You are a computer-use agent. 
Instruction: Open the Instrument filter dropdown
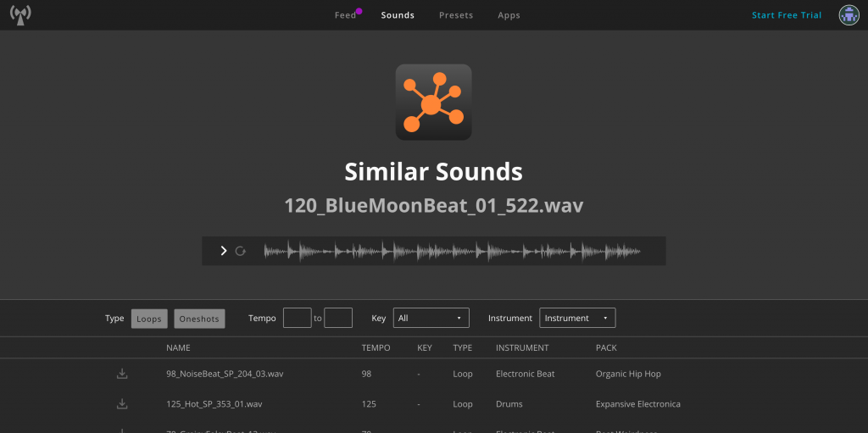point(577,318)
